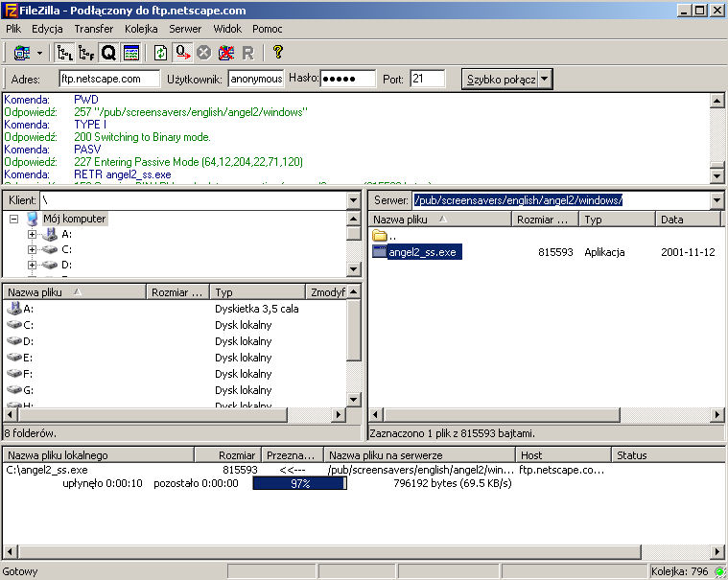Click the Adres input field
Screen dimensions: 728x580
coord(109,79)
